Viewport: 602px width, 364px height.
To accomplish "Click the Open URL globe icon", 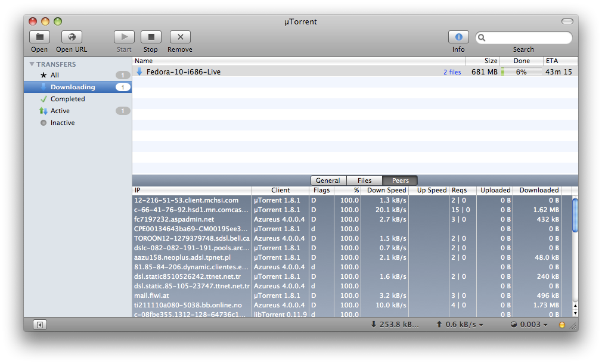I will 72,37.
